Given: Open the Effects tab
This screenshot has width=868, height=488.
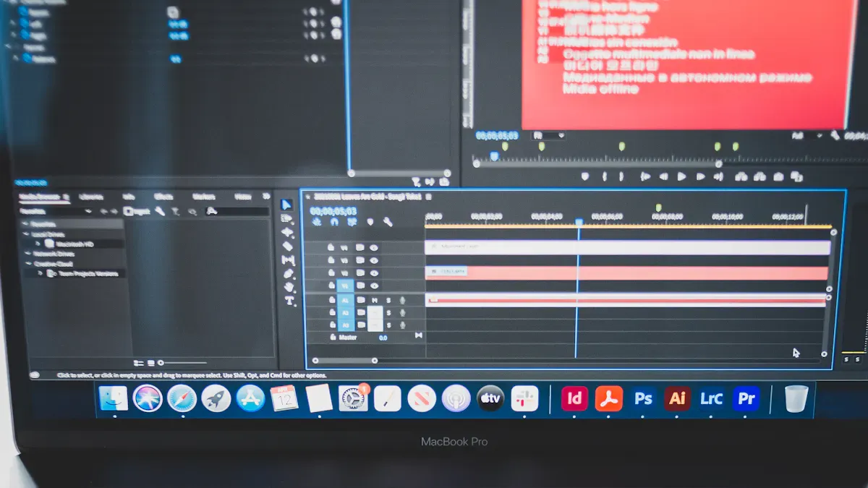Looking at the screenshot, I should [x=163, y=197].
